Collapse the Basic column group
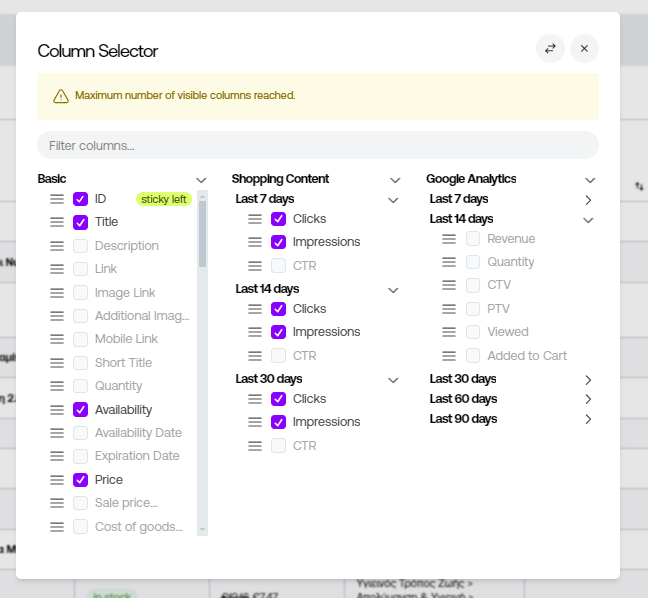 [x=201, y=180]
